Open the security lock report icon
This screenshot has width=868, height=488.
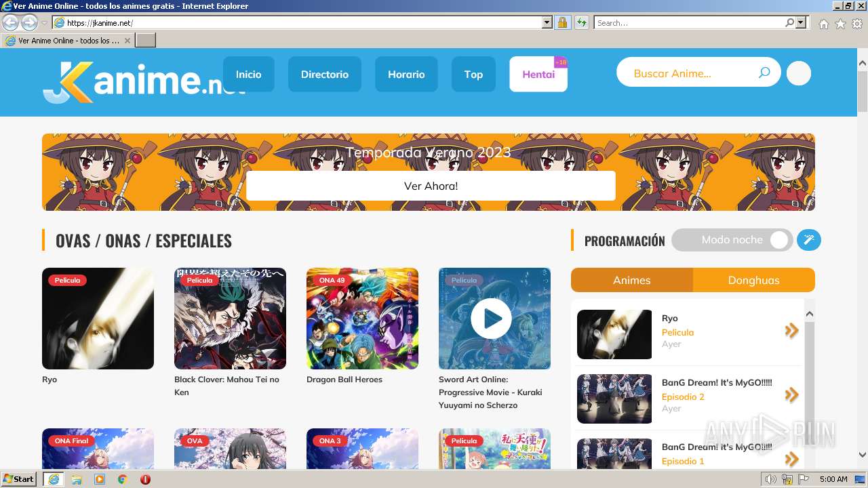coord(562,22)
